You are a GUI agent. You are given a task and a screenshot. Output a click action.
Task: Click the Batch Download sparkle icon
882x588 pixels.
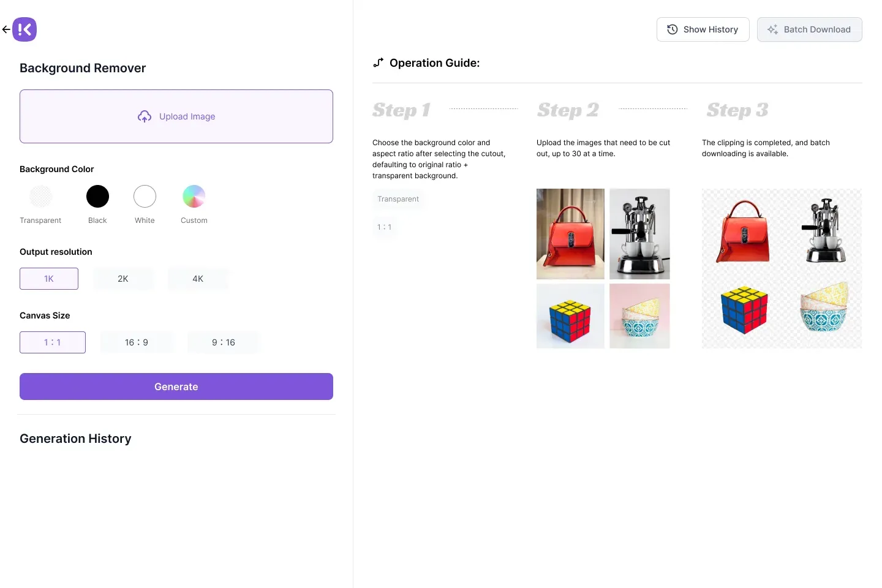click(x=772, y=29)
